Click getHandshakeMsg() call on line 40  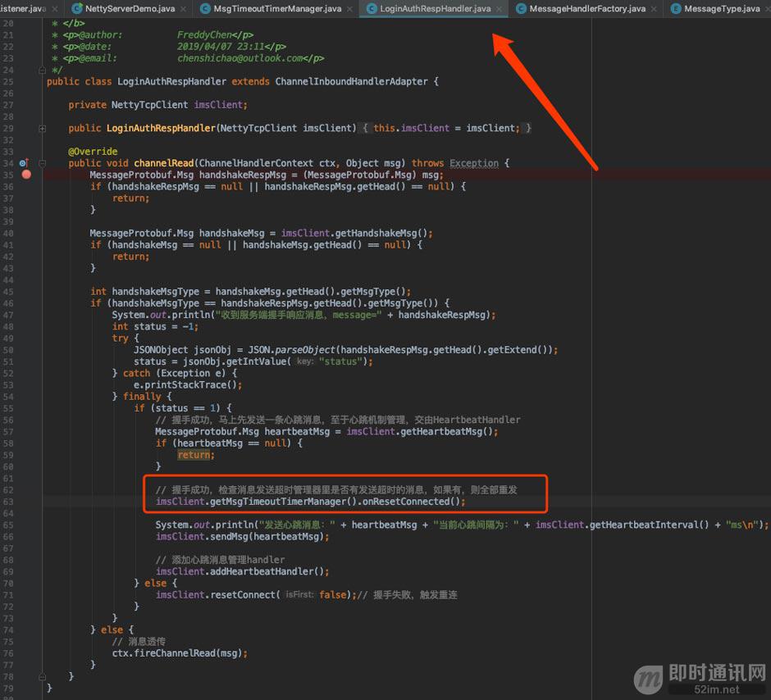(381, 233)
